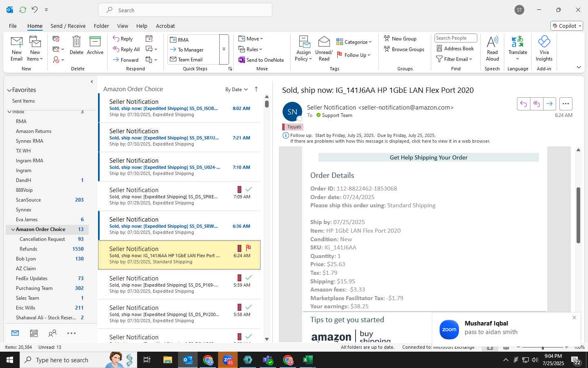Viewport: 588px width, 368px height.
Task: Click the Tayyab category tag
Action: (292, 127)
